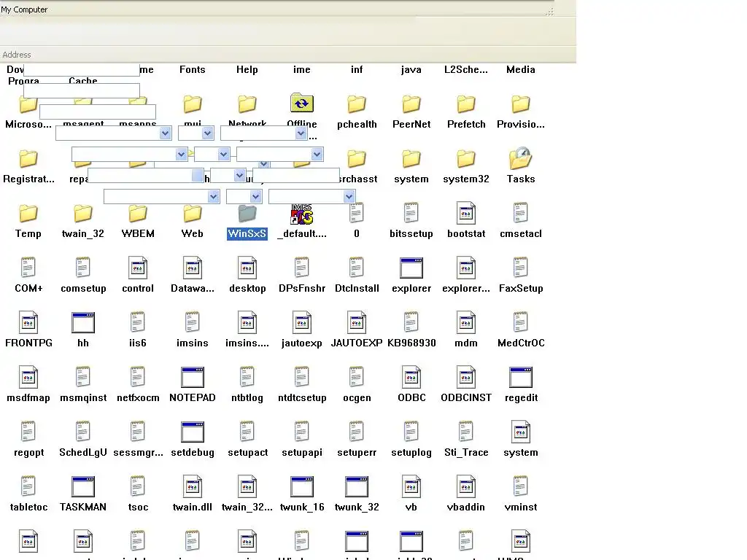Click the comsetup log file icon

pyautogui.click(x=83, y=267)
